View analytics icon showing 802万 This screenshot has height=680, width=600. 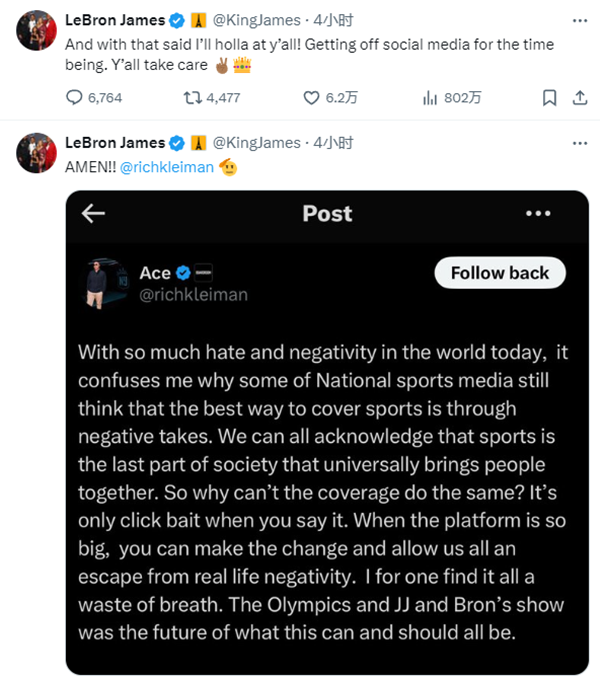tap(429, 98)
